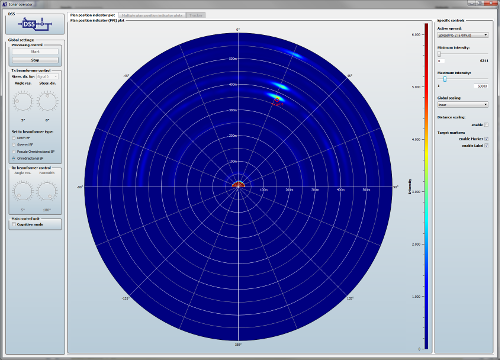Click the red origin blob at plot center
500x360 pixels.
tap(238, 184)
